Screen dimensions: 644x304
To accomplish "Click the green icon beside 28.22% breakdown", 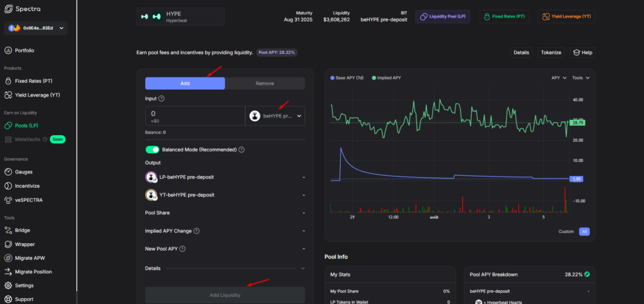I will pyautogui.click(x=587, y=274).
